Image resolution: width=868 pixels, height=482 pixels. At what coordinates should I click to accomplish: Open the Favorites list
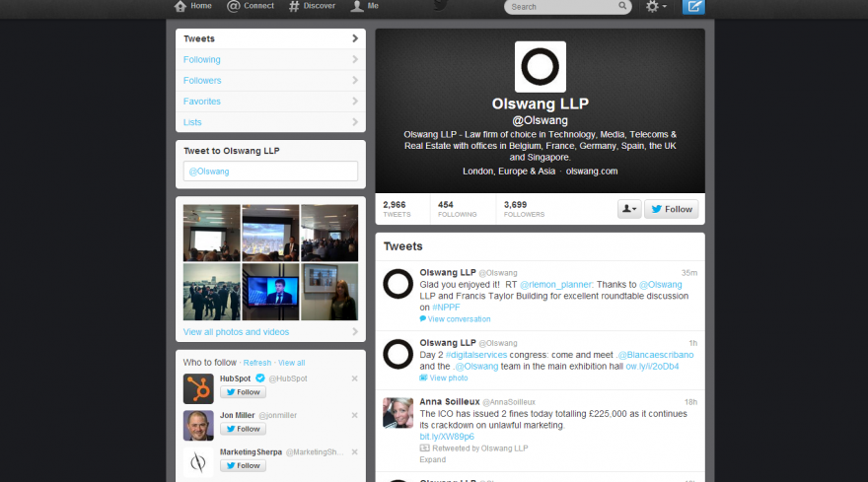(270, 102)
